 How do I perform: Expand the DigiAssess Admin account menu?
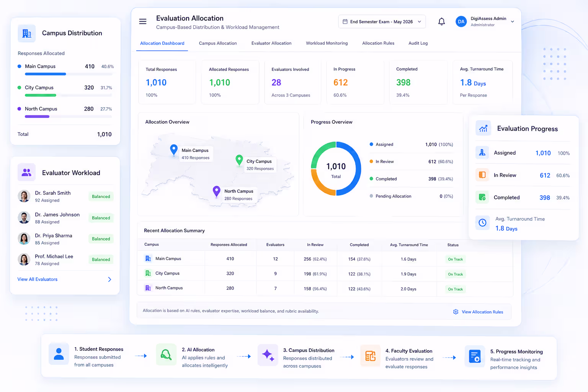point(512,21)
